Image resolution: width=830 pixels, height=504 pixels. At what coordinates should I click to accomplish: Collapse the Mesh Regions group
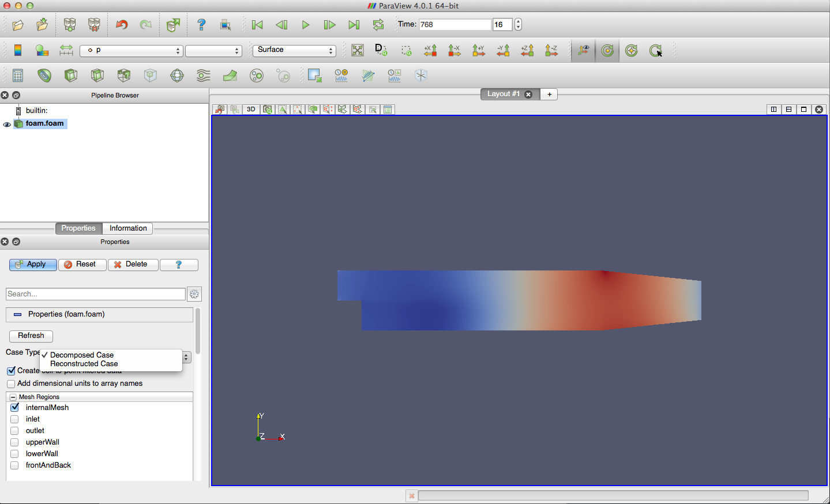[13, 397]
